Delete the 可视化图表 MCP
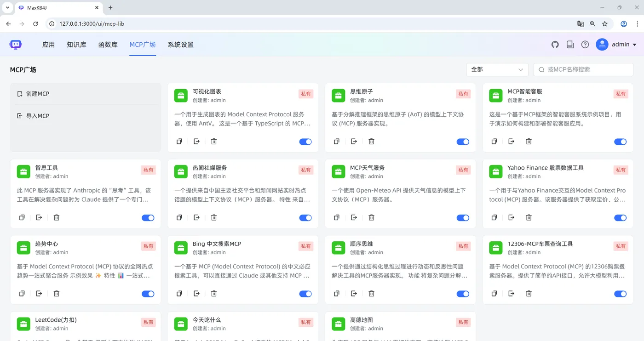 click(214, 142)
